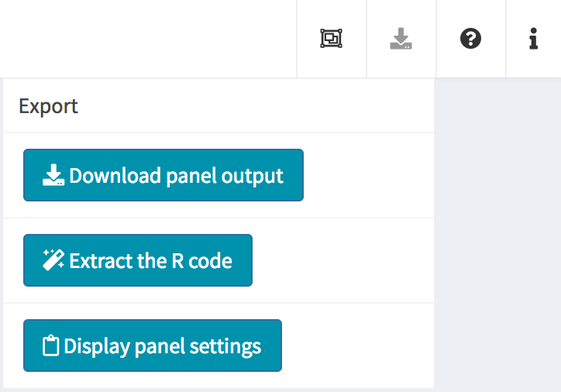Show app info via the i icon
The image size is (561, 392).
pos(533,38)
